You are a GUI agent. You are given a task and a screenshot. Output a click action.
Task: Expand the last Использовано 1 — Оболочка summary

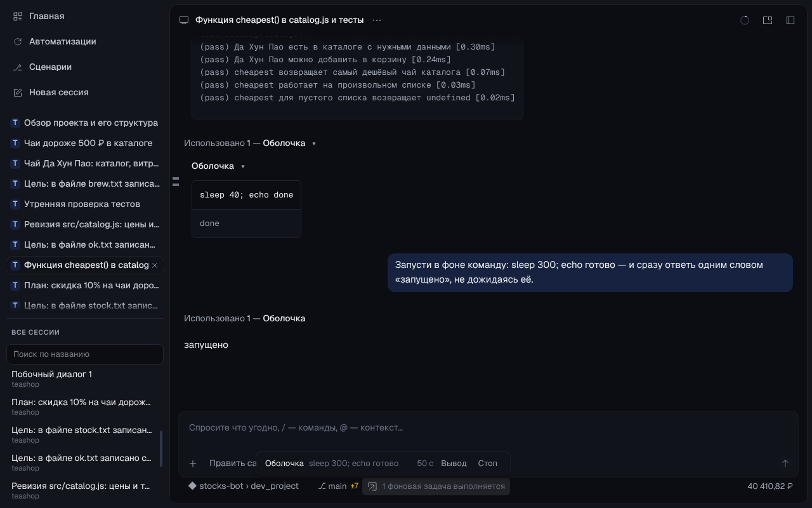click(245, 318)
